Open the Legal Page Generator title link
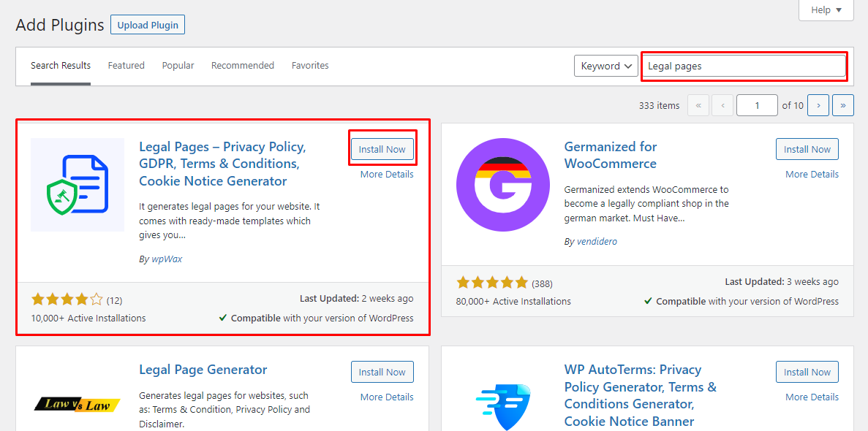The width and height of the screenshot is (868, 431). pos(203,369)
